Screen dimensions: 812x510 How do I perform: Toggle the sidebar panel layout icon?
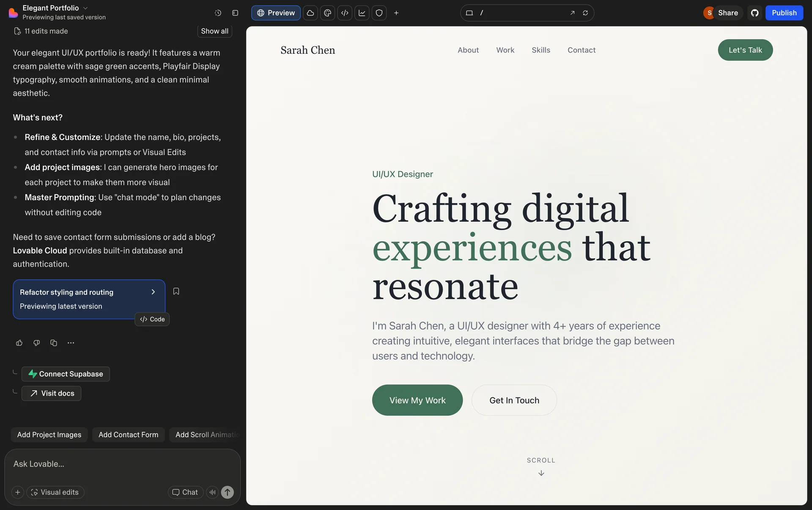tap(235, 13)
